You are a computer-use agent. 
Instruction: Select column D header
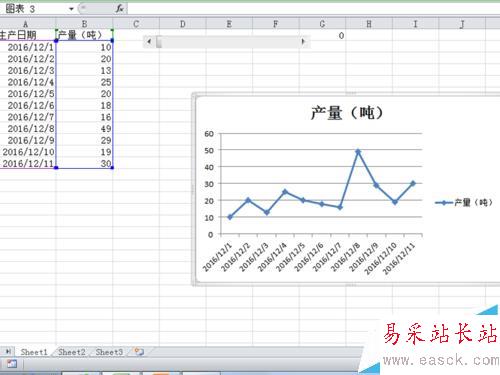(x=183, y=24)
